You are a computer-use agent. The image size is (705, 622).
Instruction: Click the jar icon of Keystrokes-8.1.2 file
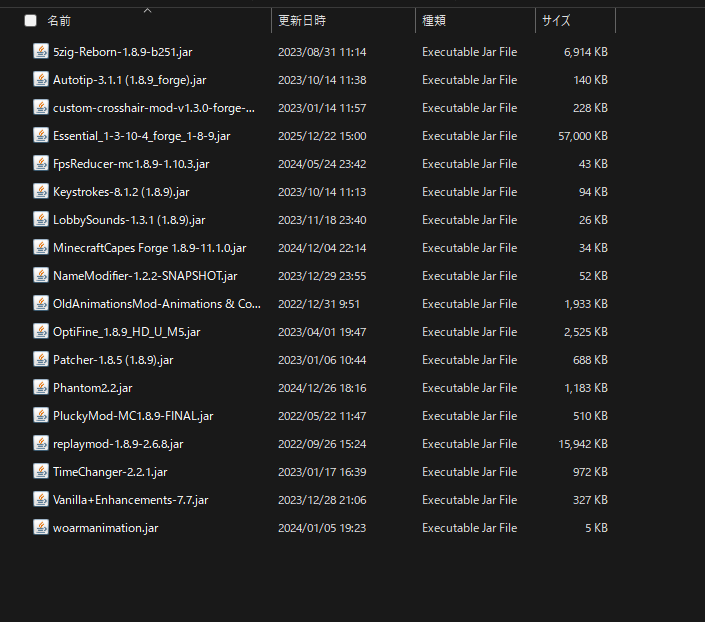pyautogui.click(x=41, y=191)
